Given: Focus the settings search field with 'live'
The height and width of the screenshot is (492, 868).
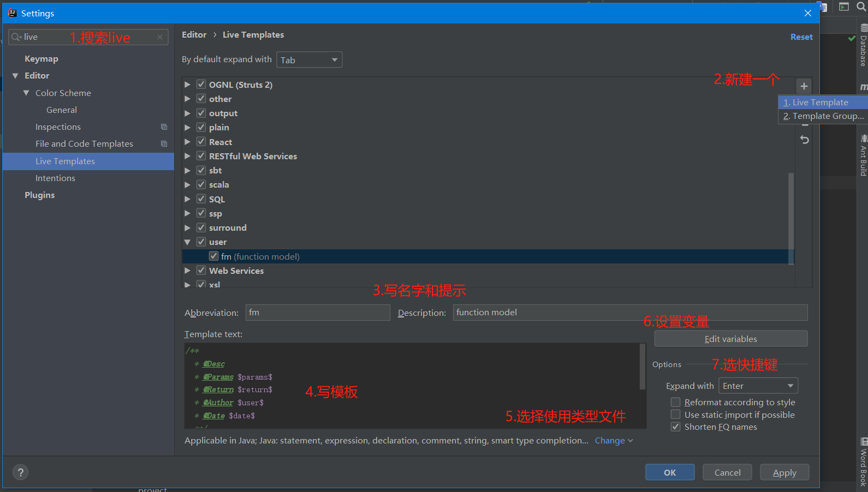Looking at the screenshot, I should click(88, 37).
